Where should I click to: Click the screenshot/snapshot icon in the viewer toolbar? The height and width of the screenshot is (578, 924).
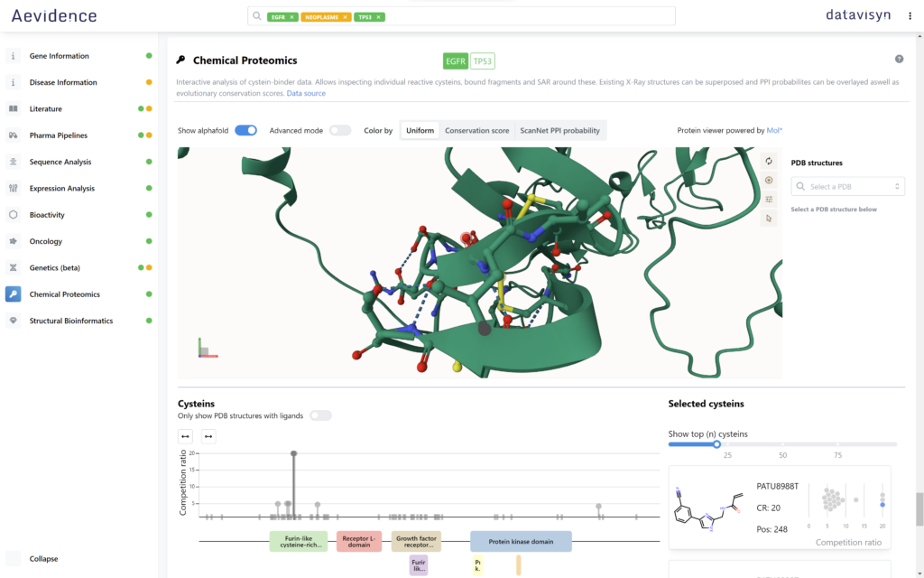[x=769, y=180]
